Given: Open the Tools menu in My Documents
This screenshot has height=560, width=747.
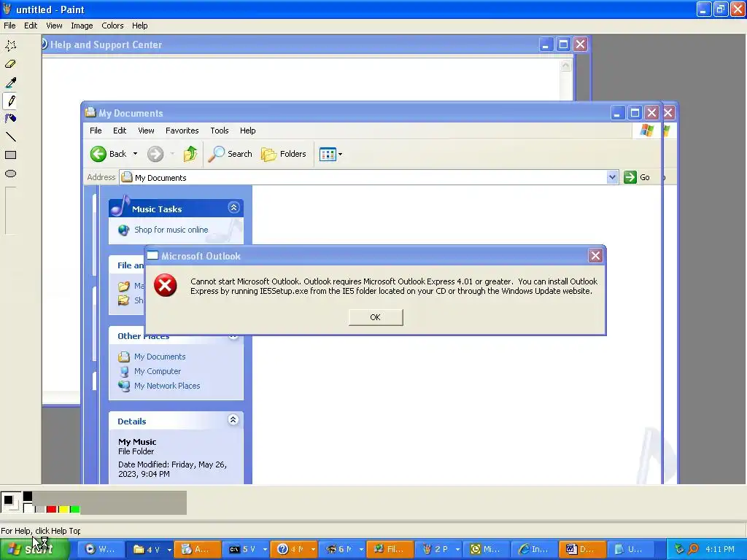Looking at the screenshot, I should [219, 131].
